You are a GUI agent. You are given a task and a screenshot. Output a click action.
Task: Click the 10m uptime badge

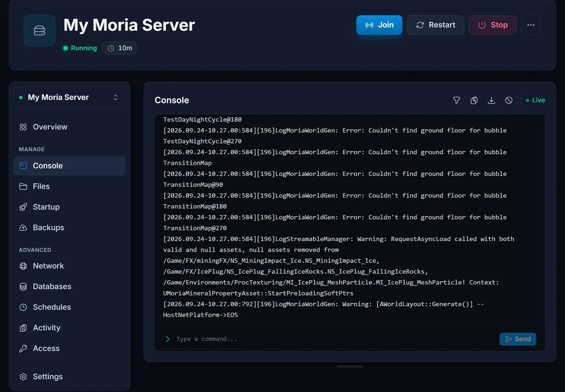tap(120, 48)
